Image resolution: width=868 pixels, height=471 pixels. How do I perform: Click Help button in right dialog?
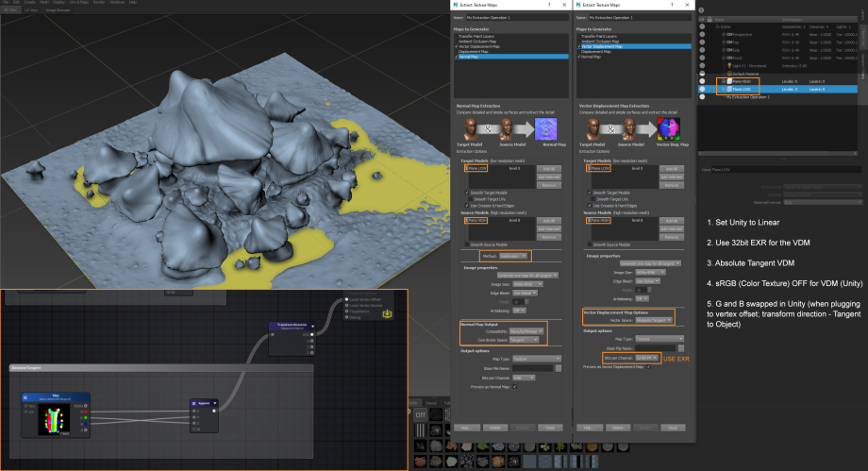click(x=590, y=428)
